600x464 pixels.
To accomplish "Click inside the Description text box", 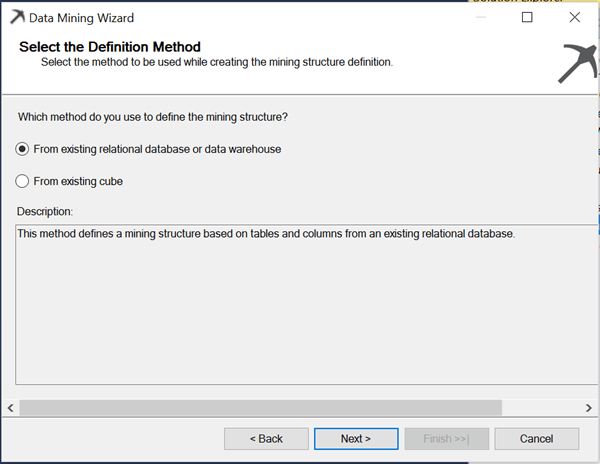I will point(306,304).
